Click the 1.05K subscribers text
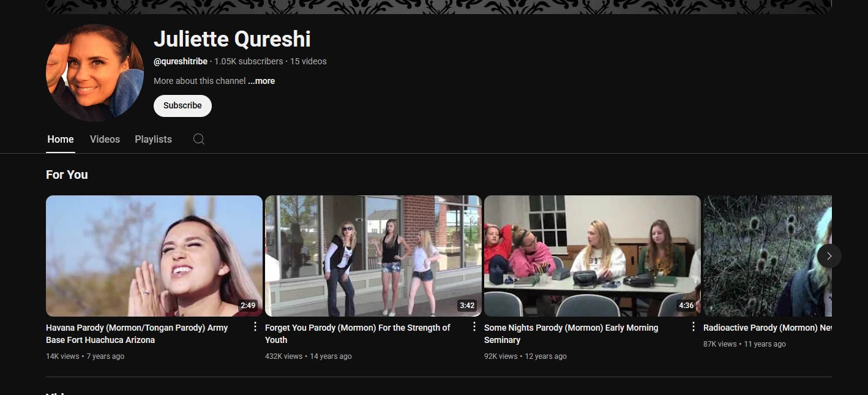 pyautogui.click(x=249, y=61)
